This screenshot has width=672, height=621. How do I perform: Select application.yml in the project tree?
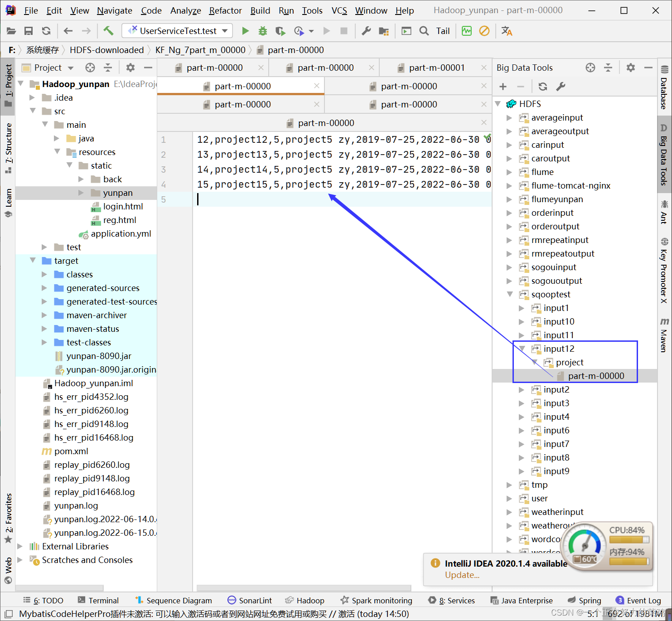click(x=121, y=233)
